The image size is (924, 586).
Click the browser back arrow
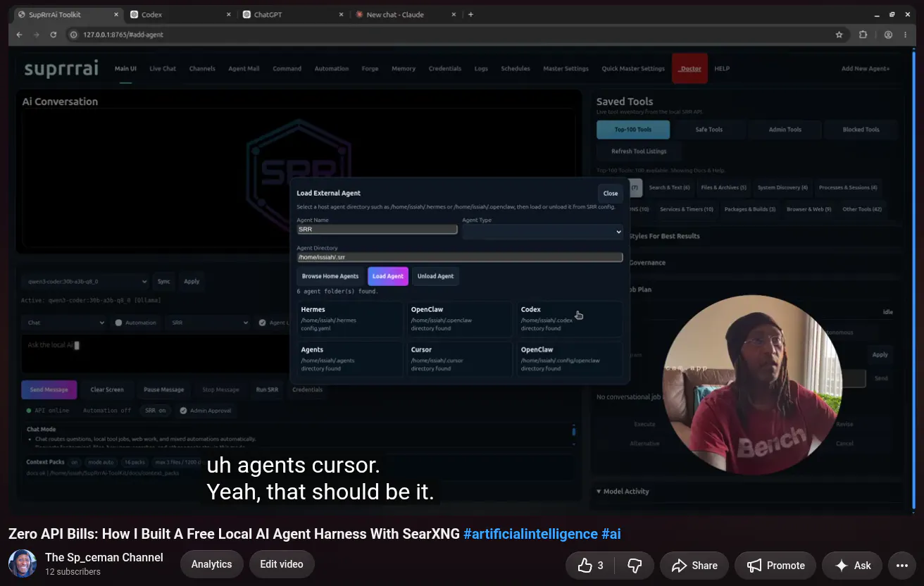pos(20,35)
